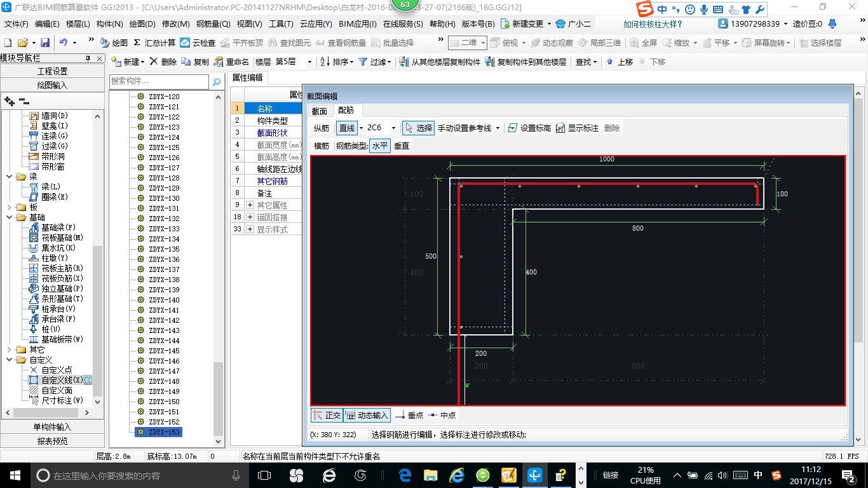Click 重命名 rename icon
Image resolution: width=868 pixels, height=488 pixels.
231,62
